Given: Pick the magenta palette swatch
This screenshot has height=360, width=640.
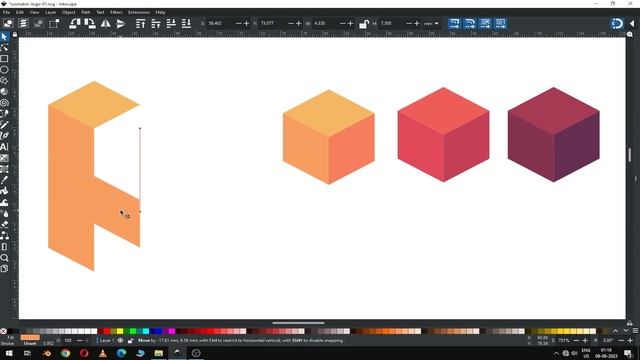Looking at the screenshot, I should (x=172, y=331).
